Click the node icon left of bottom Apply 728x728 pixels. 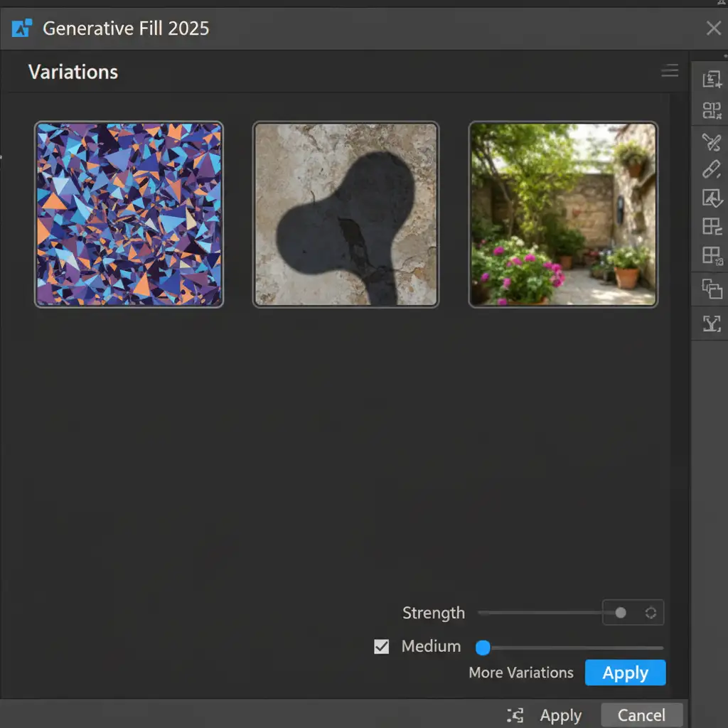click(x=515, y=715)
